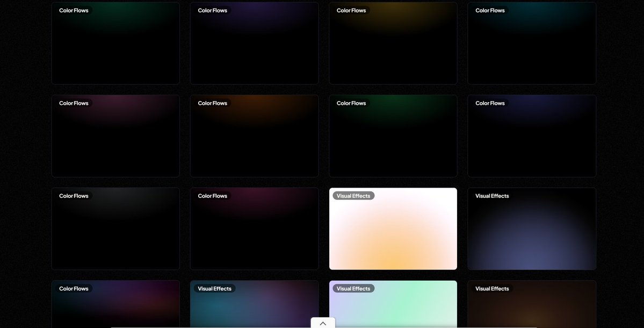Open the Color Flows card with indigo-blue glow
This screenshot has height=328, width=644.
click(x=532, y=136)
